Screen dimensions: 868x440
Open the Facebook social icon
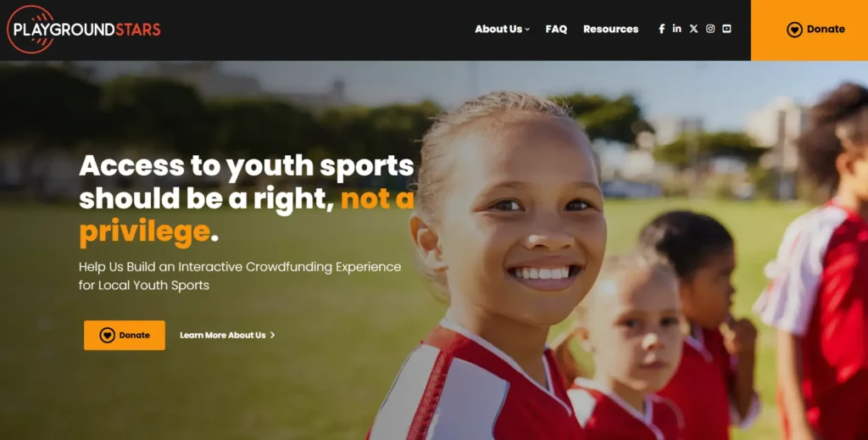pos(661,29)
